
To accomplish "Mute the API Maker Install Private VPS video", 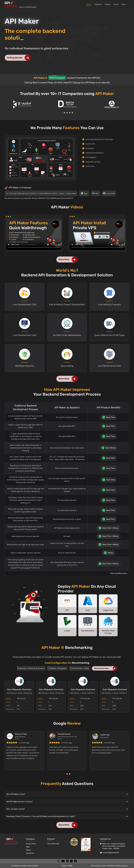I will pos(112,245).
